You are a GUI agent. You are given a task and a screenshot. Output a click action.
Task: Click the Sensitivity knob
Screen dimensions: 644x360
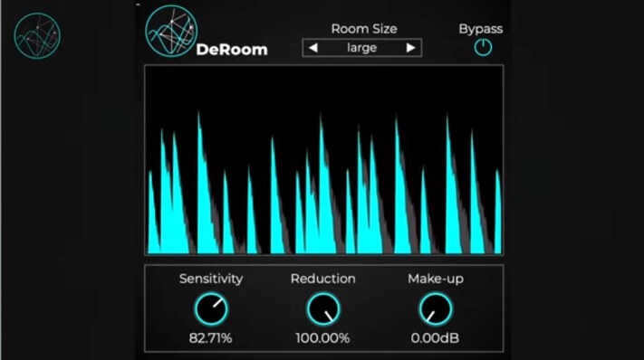[x=211, y=308]
